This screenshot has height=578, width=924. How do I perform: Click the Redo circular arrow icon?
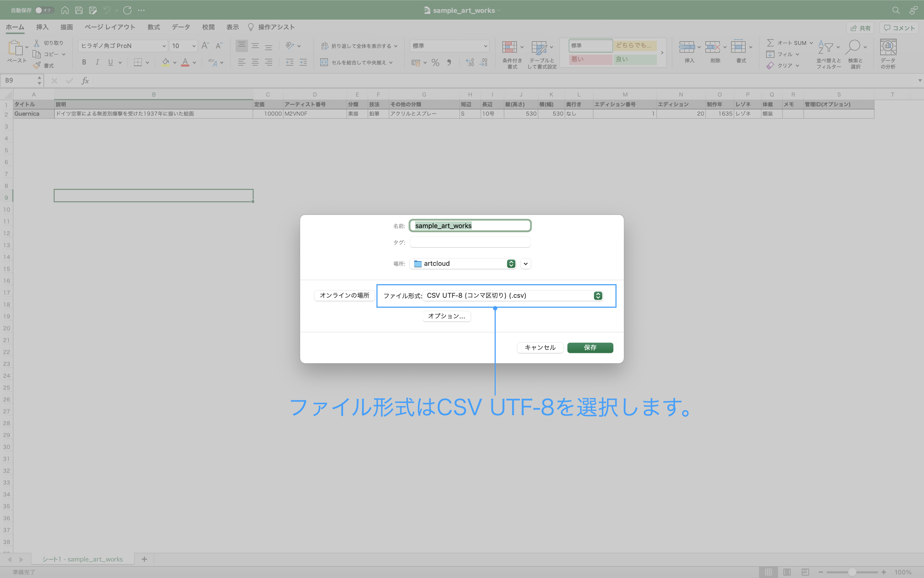pyautogui.click(x=127, y=10)
